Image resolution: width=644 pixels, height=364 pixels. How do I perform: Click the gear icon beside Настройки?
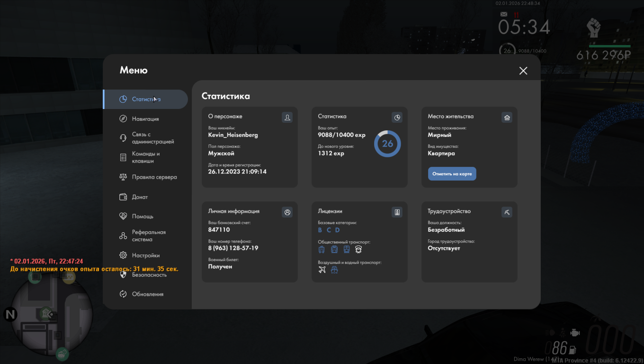pyautogui.click(x=123, y=255)
